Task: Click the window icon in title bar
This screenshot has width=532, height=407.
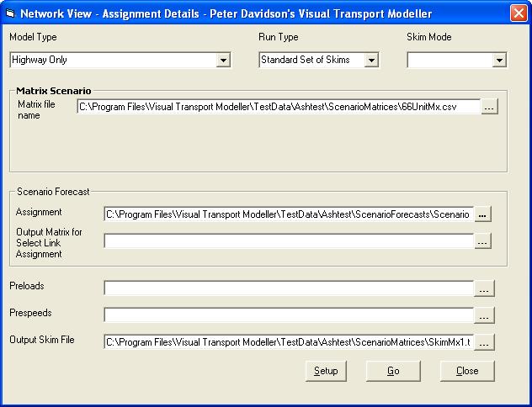Action: pyautogui.click(x=10, y=14)
